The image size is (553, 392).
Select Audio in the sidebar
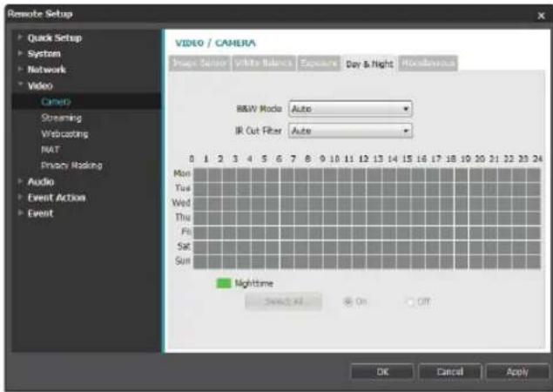tap(41, 182)
